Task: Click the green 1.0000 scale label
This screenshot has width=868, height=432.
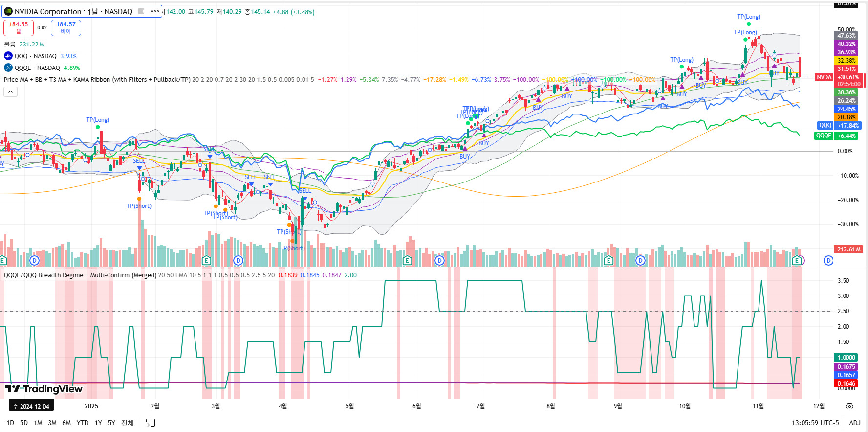Action: 846,358
